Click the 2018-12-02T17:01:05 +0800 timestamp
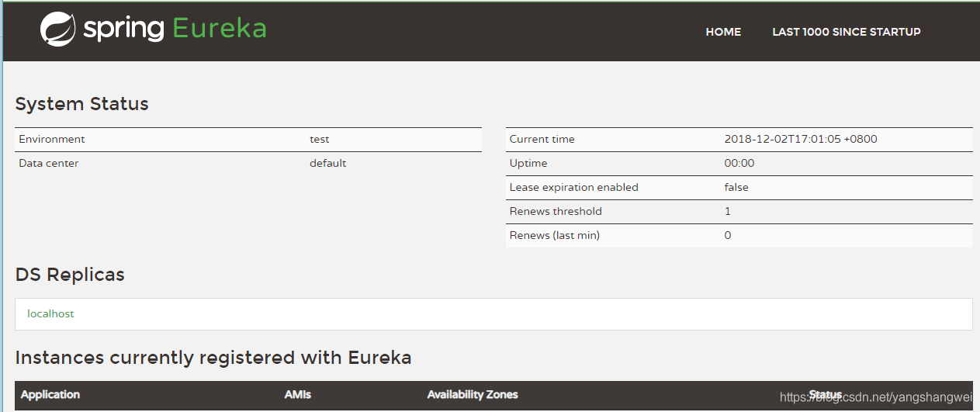Screen dimensions: 980x412 [x=801, y=140]
